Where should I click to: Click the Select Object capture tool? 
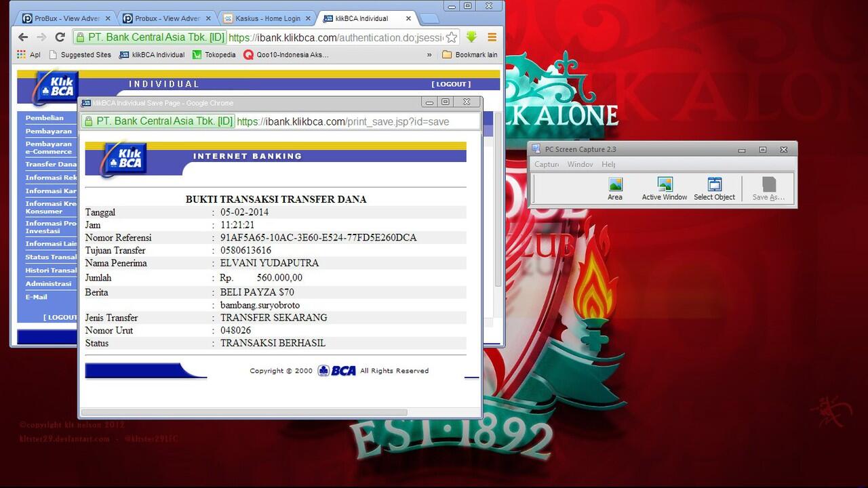[714, 189]
